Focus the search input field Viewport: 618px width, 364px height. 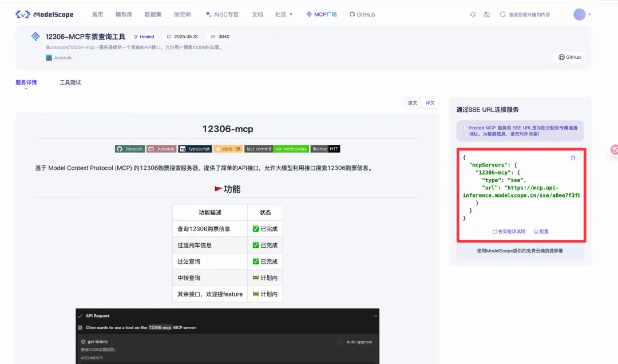tap(532, 14)
